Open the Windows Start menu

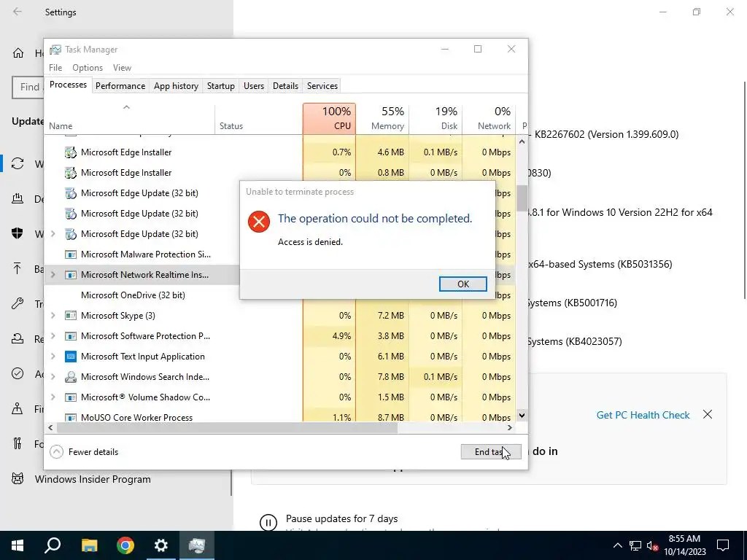[x=18, y=545]
